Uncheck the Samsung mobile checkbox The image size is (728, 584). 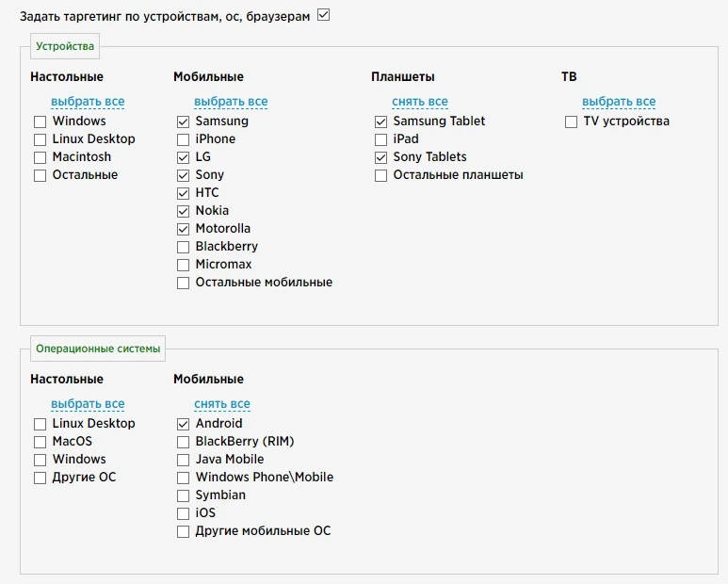click(183, 122)
